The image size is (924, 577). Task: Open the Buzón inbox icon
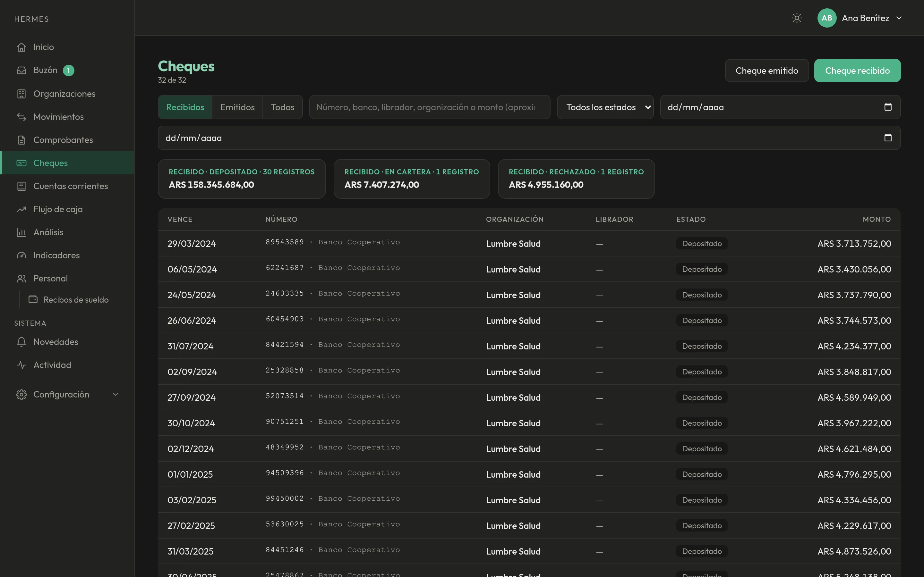pos(21,70)
